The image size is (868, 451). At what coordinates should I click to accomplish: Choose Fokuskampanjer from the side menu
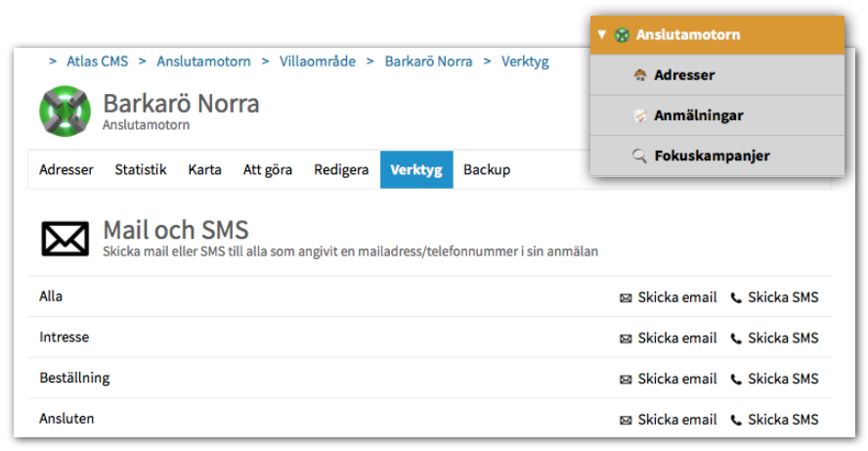(712, 156)
